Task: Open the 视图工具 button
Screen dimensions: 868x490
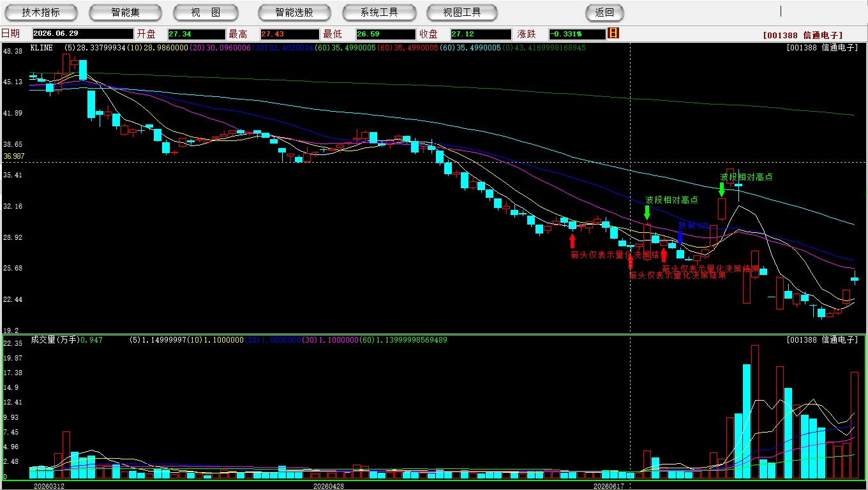Action: click(463, 12)
